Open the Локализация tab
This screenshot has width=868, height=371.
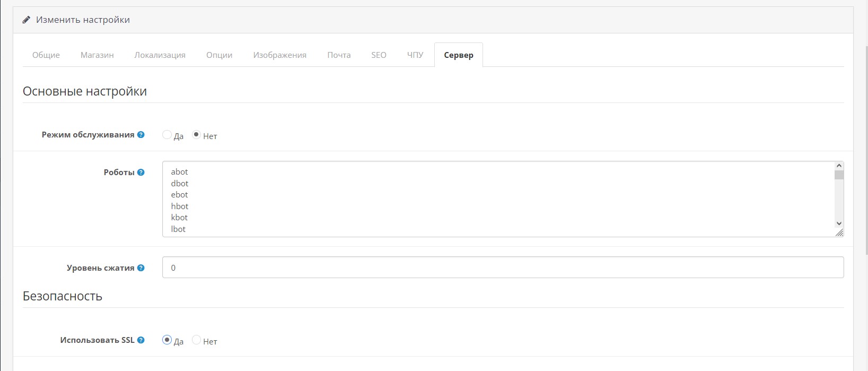(x=160, y=55)
